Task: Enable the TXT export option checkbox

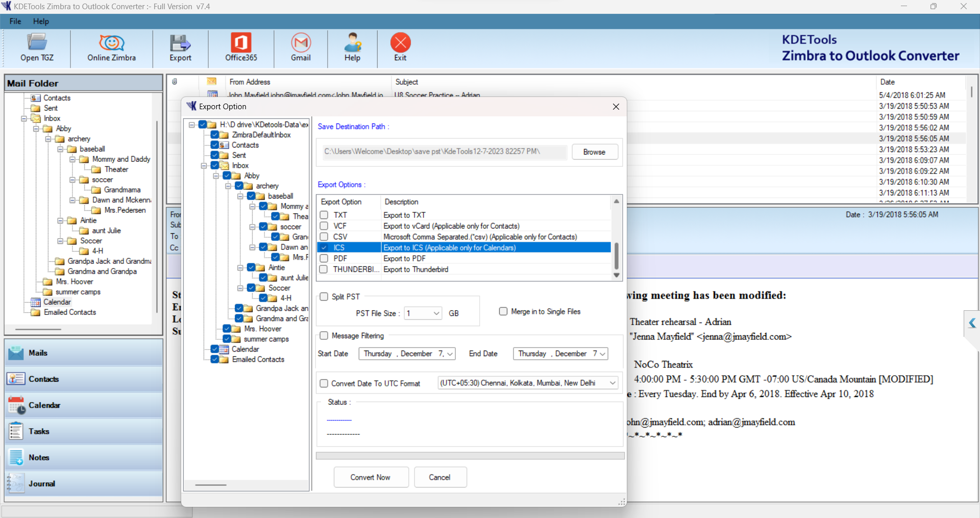Action: point(324,215)
